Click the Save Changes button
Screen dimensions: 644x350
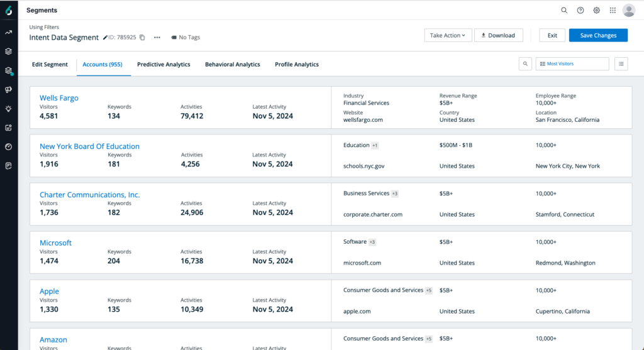[598, 35]
